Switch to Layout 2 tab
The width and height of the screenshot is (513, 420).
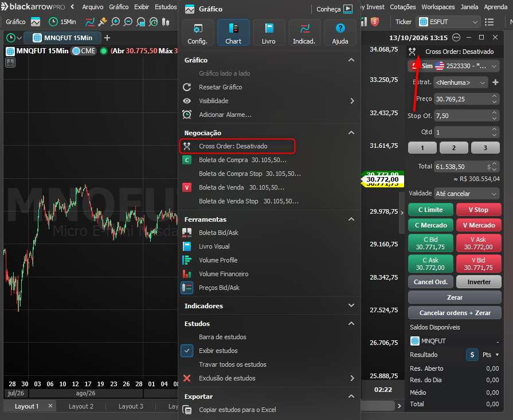[81, 406]
